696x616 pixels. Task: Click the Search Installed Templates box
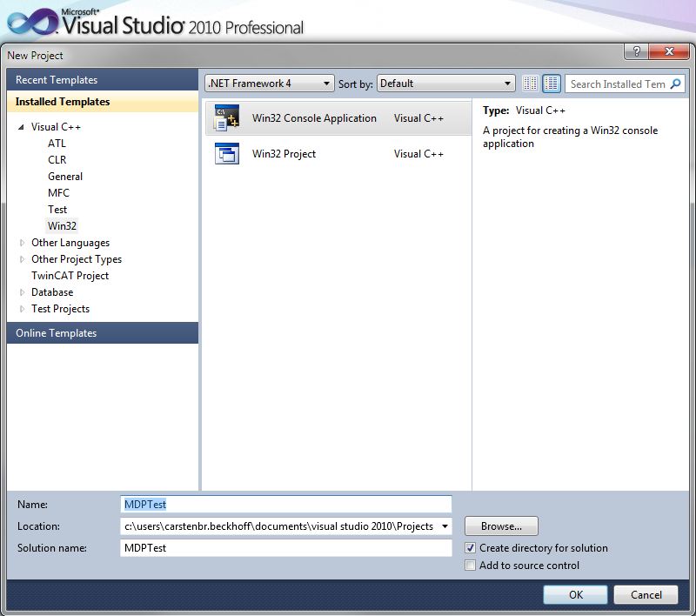click(625, 84)
